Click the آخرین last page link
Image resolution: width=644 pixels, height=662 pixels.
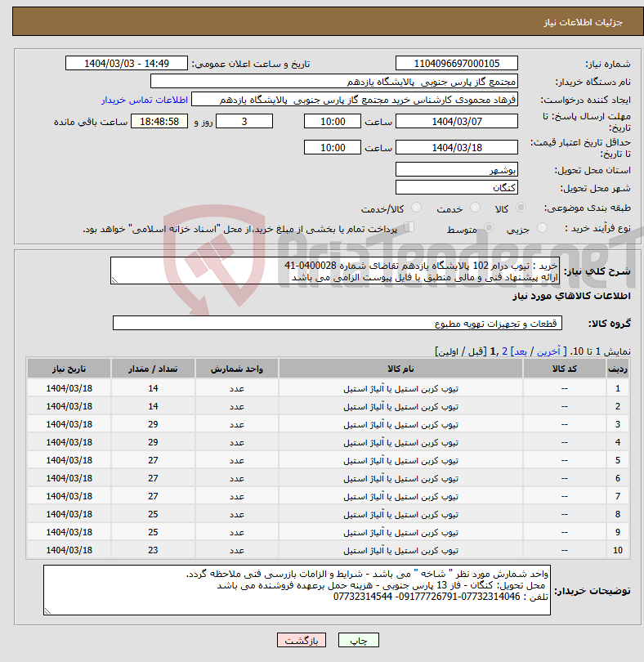(548, 351)
